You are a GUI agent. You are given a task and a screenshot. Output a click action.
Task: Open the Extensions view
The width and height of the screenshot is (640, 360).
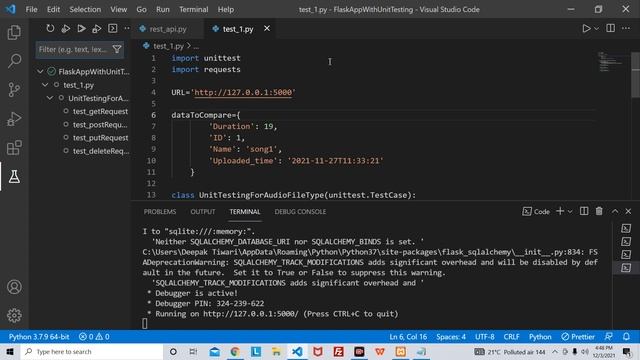(x=14, y=148)
